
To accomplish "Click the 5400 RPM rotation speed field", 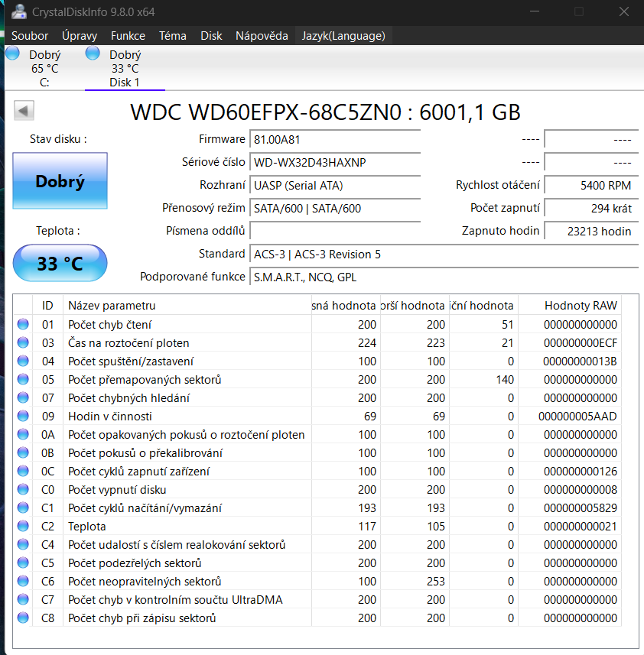I will [x=592, y=186].
